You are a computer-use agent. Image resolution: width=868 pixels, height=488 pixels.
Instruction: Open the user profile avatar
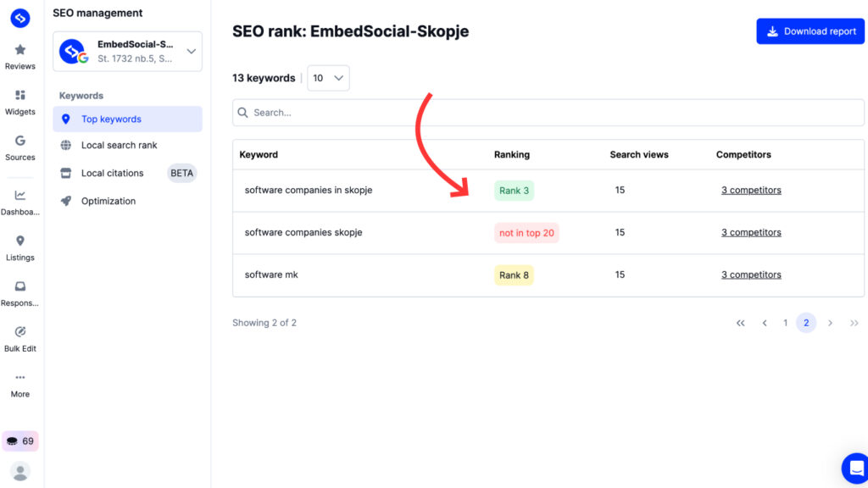pyautogui.click(x=20, y=471)
